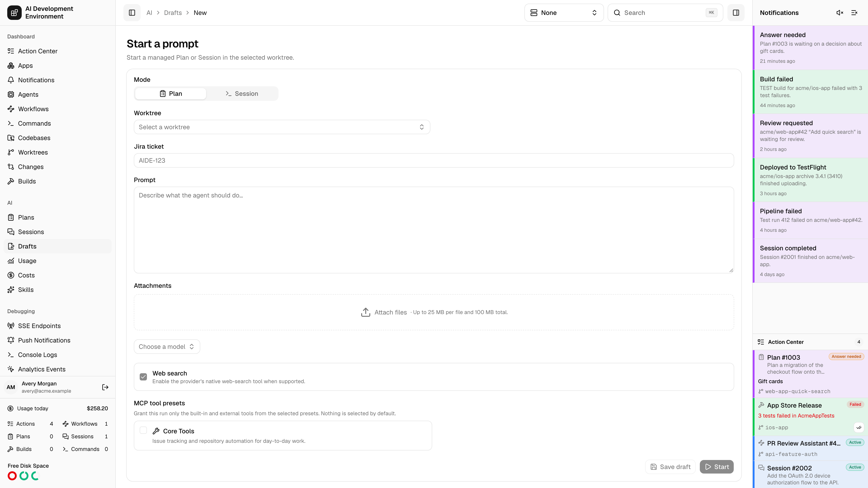Open Action Center in the sidebar
Screen dimensions: 868x488
coord(58,51)
